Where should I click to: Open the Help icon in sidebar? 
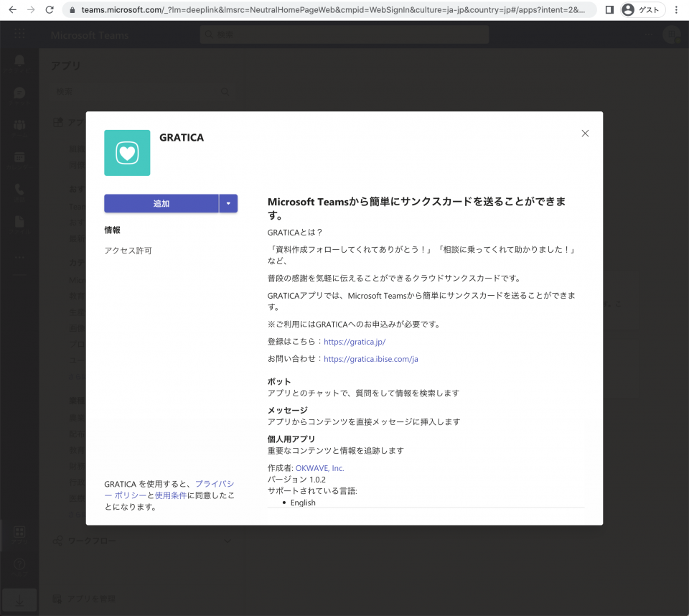click(19, 567)
